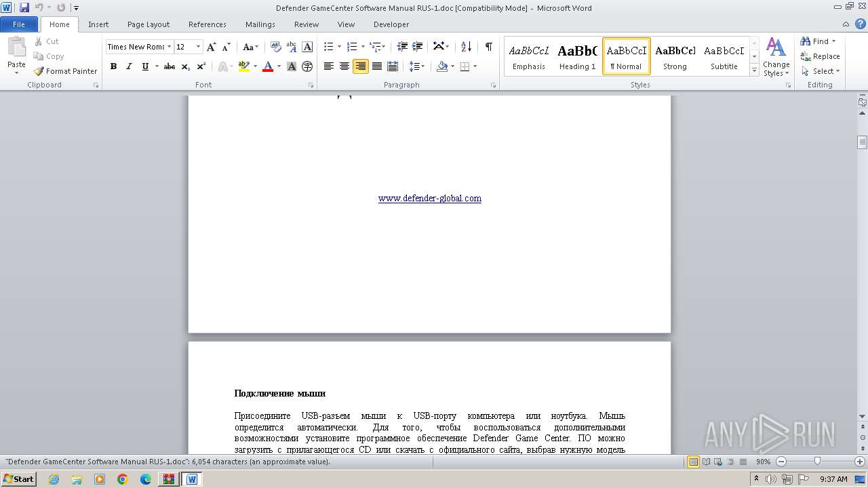Apply the red font color

[x=268, y=66]
